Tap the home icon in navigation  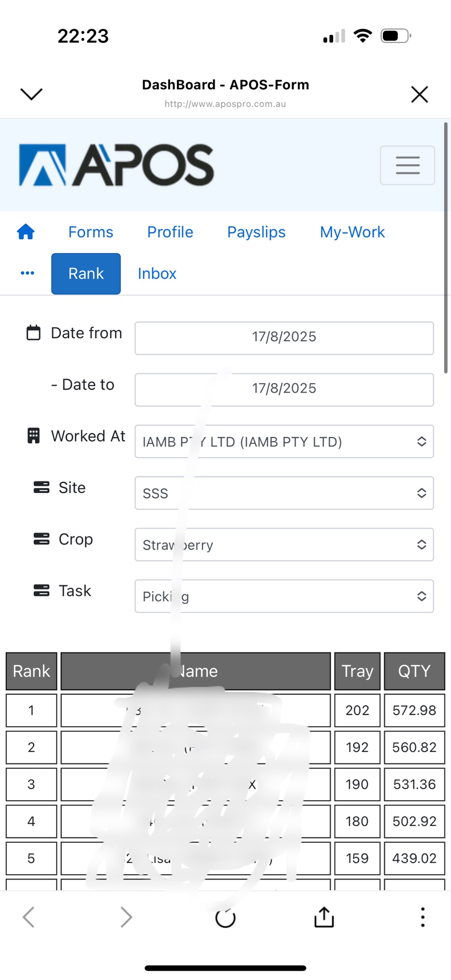point(26,232)
